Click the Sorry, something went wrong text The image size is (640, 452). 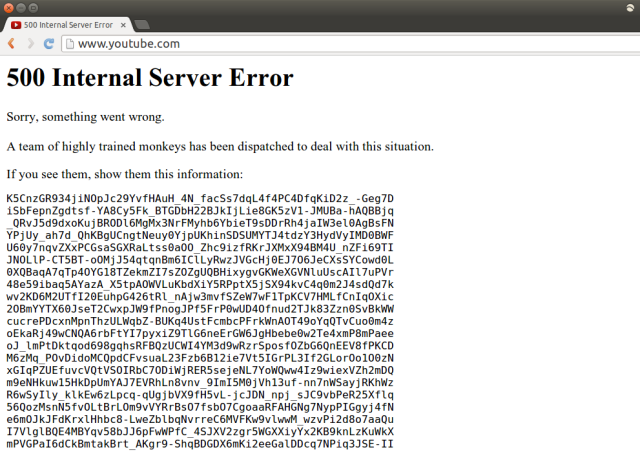coord(85,117)
